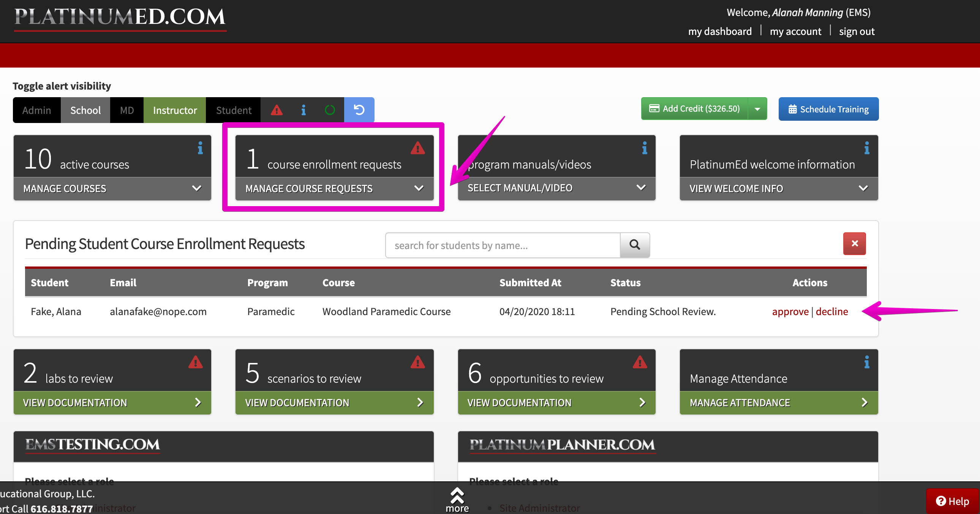Click the Fake, Alana student cell
This screenshot has height=514, width=980.
(x=56, y=311)
